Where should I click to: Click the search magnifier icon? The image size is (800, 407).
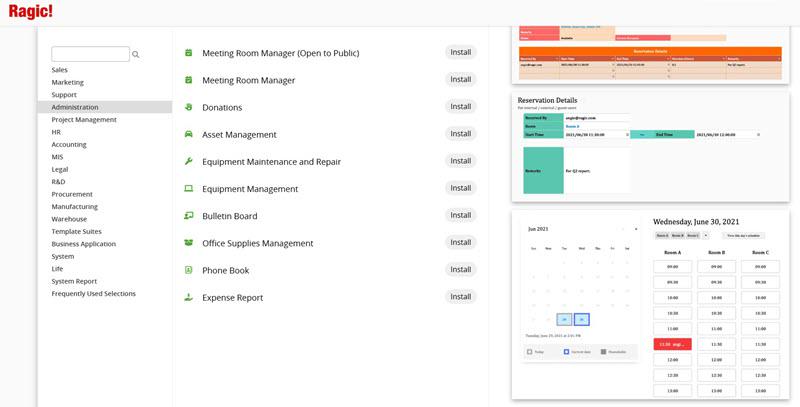coord(136,54)
